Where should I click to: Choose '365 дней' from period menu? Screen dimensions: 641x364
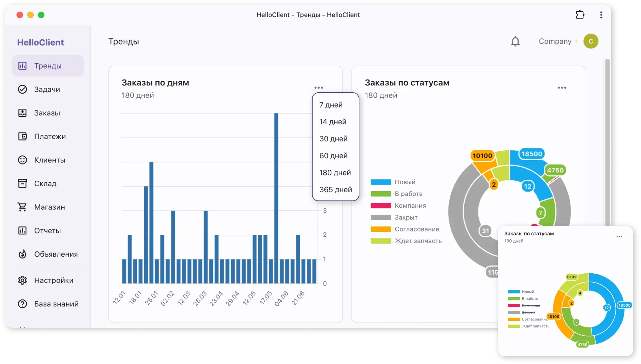[335, 190]
